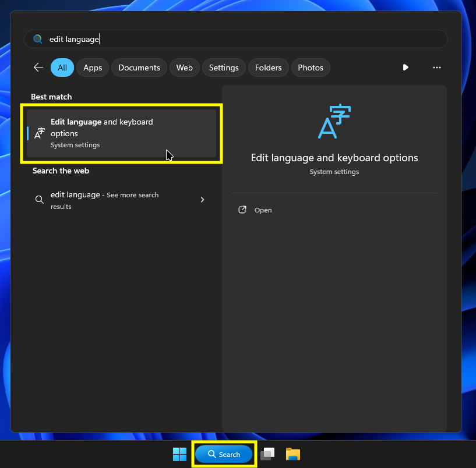The height and width of the screenshot is (468, 476).
Task: Expand web search result with chevron arrow
Action: pyautogui.click(x=202, y=200)
